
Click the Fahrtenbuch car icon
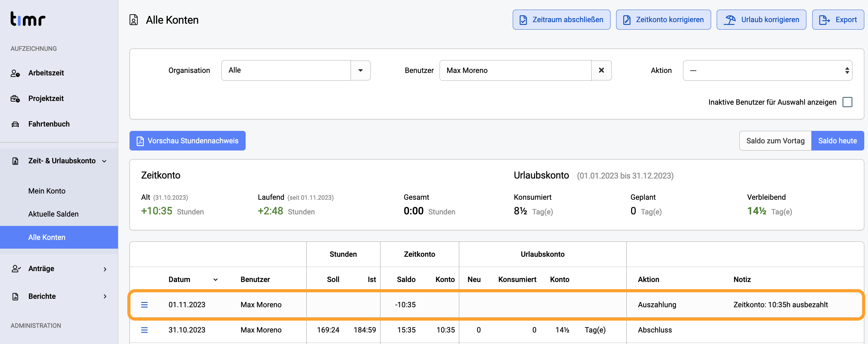pyautogui.click(x=15, y=124)
